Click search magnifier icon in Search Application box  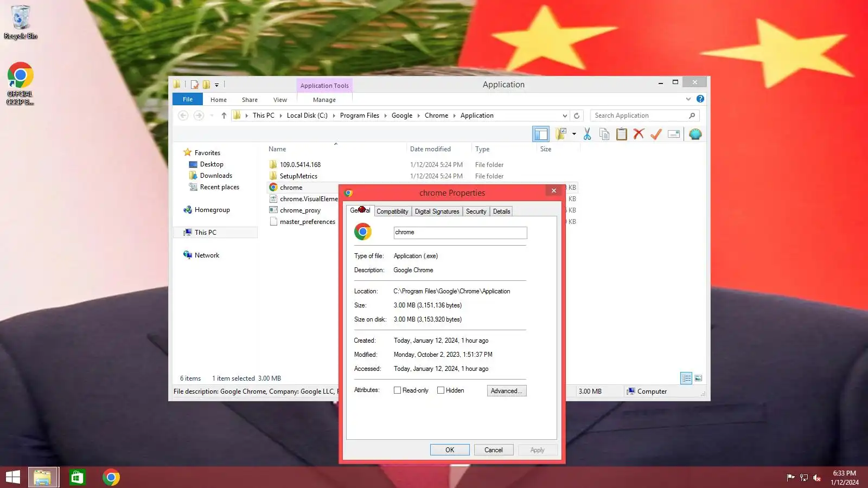692,115
